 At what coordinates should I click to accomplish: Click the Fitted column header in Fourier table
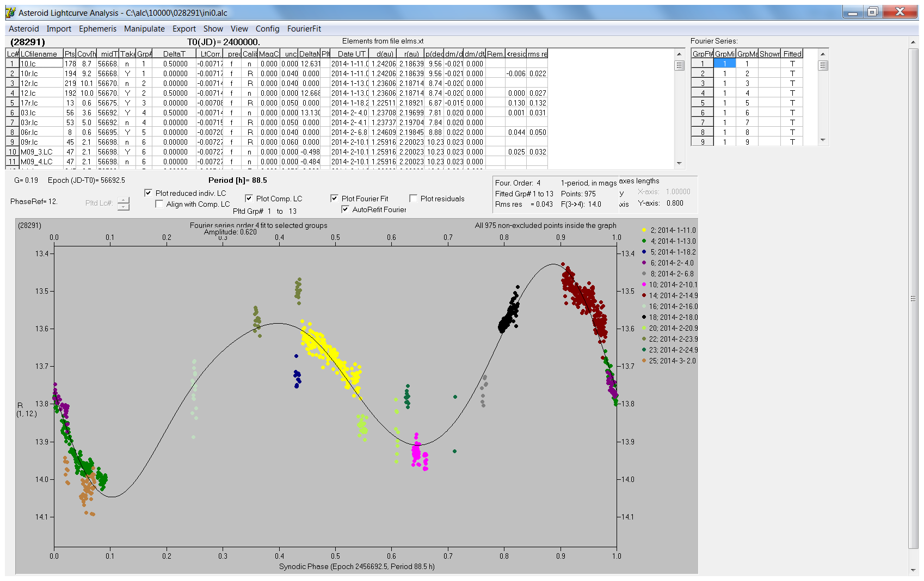(792, 54)
